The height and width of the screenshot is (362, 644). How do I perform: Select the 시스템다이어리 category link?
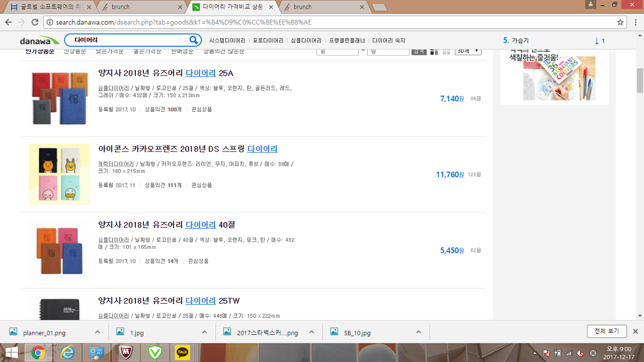click(x=227, y=41)
